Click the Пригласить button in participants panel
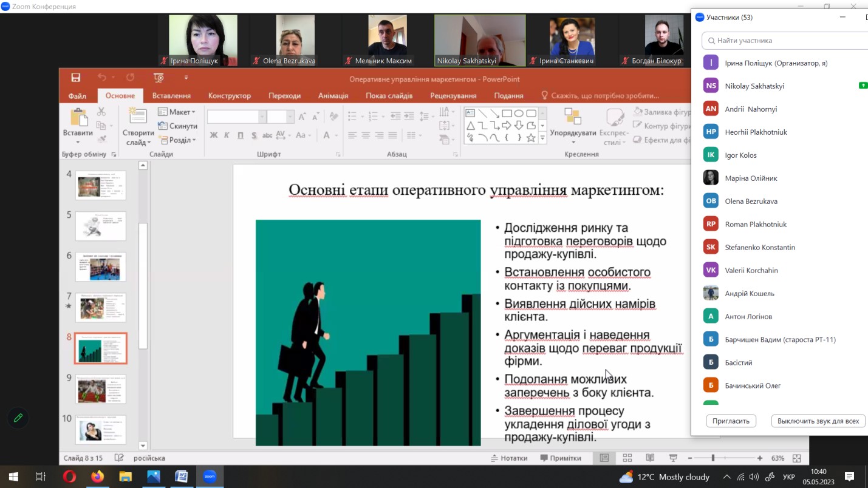 (x=731, y=421)
